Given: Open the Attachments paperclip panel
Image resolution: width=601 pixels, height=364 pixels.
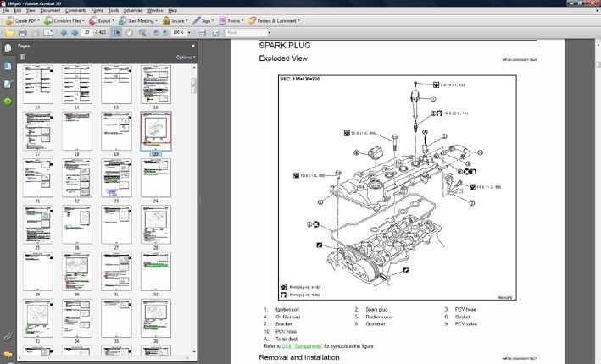Looking at the screenshot, I should click(x=8, y=337).
